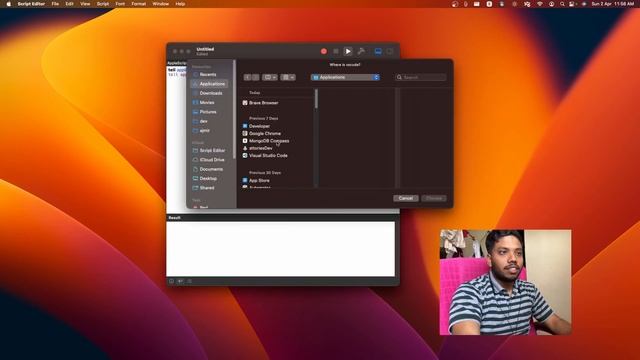Open Downloads in the dialog sidebar
Image resolution: width=640 pixels, height=360 pixels.
coord(210,93)
